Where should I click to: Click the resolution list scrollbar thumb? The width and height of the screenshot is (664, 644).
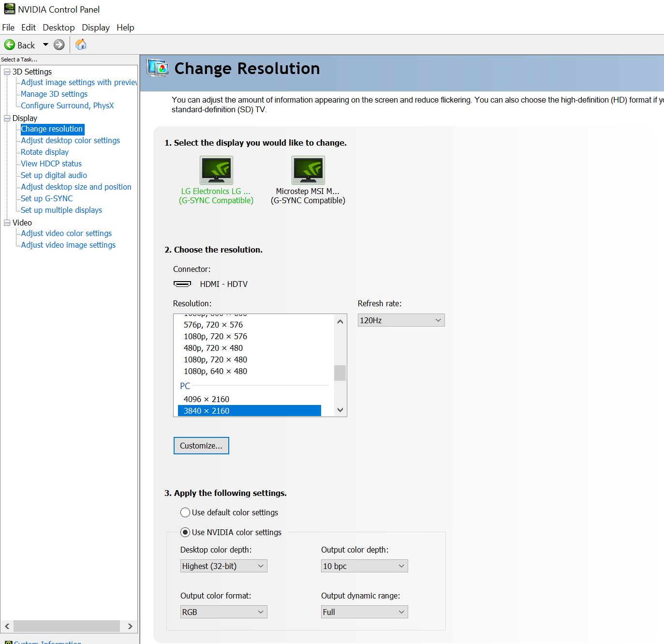pyautogui.click(x=340, y=373)
